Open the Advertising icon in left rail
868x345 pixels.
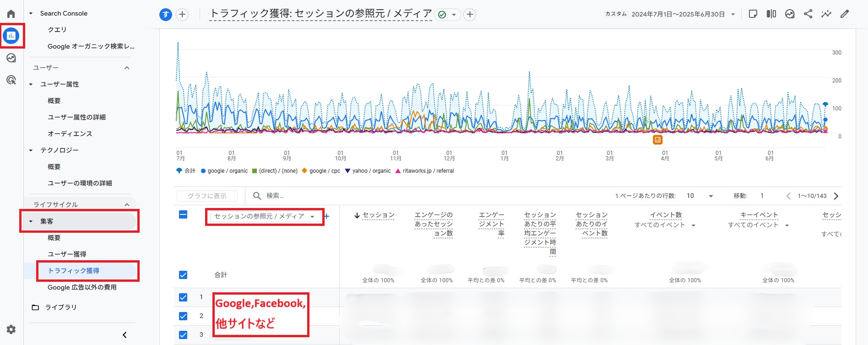[11, 80]
